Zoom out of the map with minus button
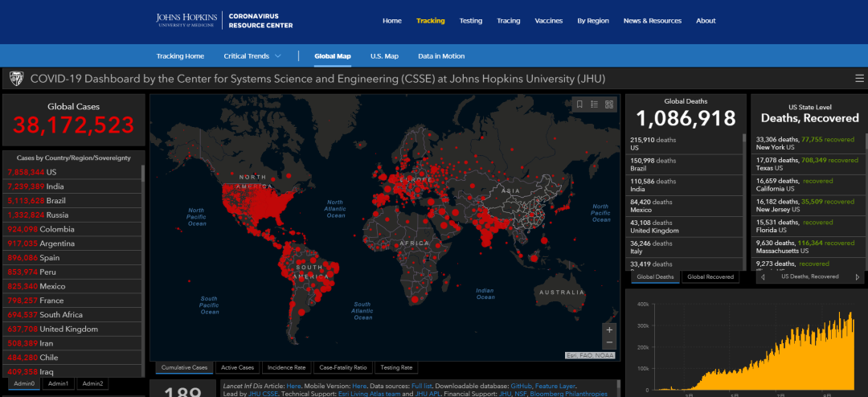This screenshot has height=397, width=868. [x=609, y=342]
